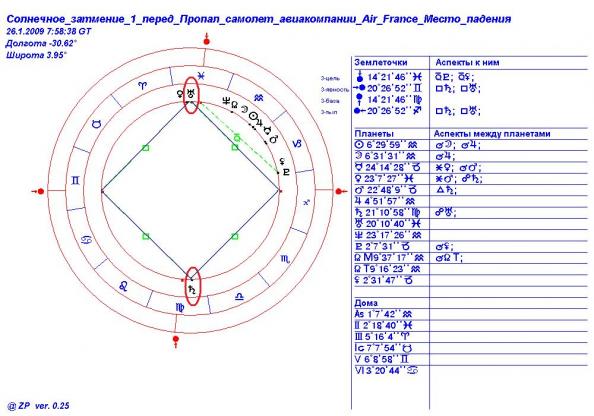594x416 pixels.
Task: Select the Землеточки section header
Action: click(x=381, y=63)
